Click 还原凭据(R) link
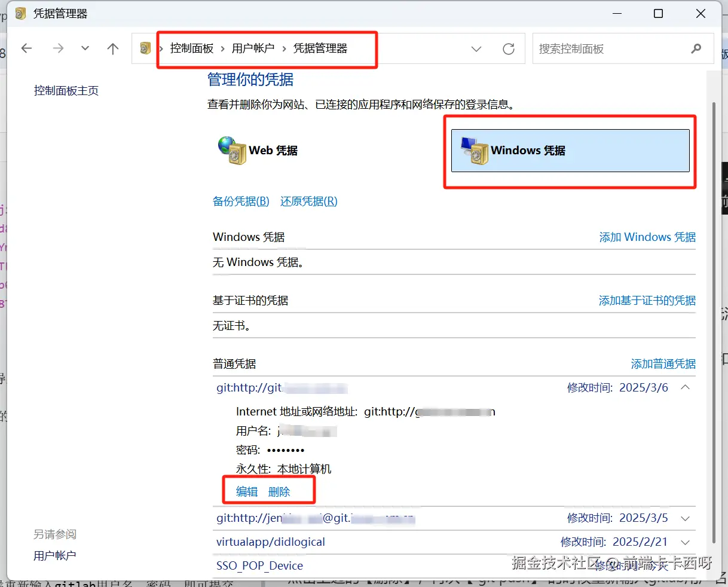The image size is (728, 587). 309,201
